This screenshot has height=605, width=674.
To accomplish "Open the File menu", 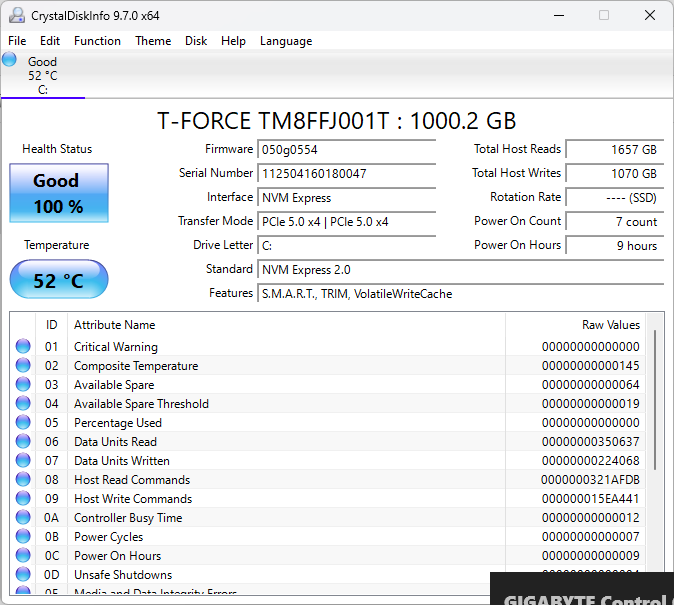I will coord(17,41).
